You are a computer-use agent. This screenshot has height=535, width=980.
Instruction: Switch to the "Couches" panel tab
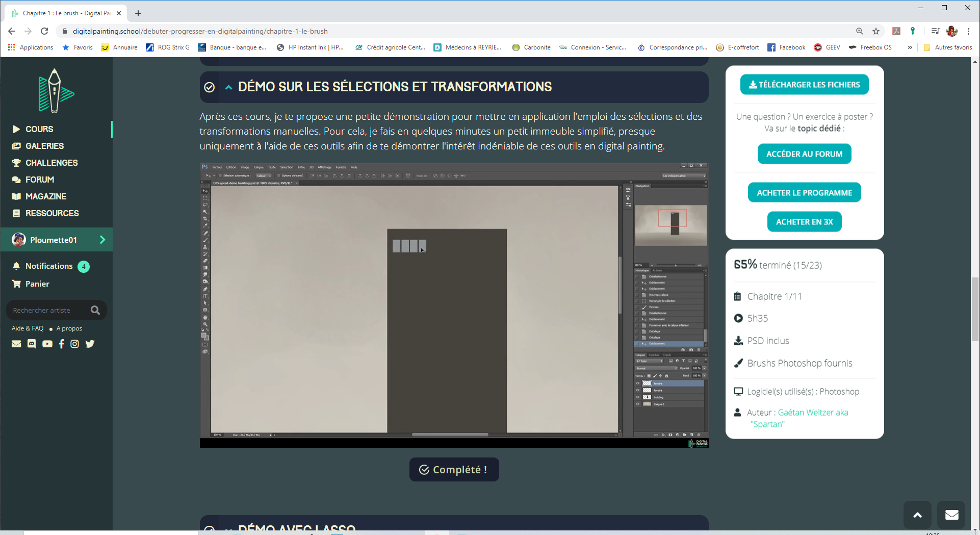point(654,355)
